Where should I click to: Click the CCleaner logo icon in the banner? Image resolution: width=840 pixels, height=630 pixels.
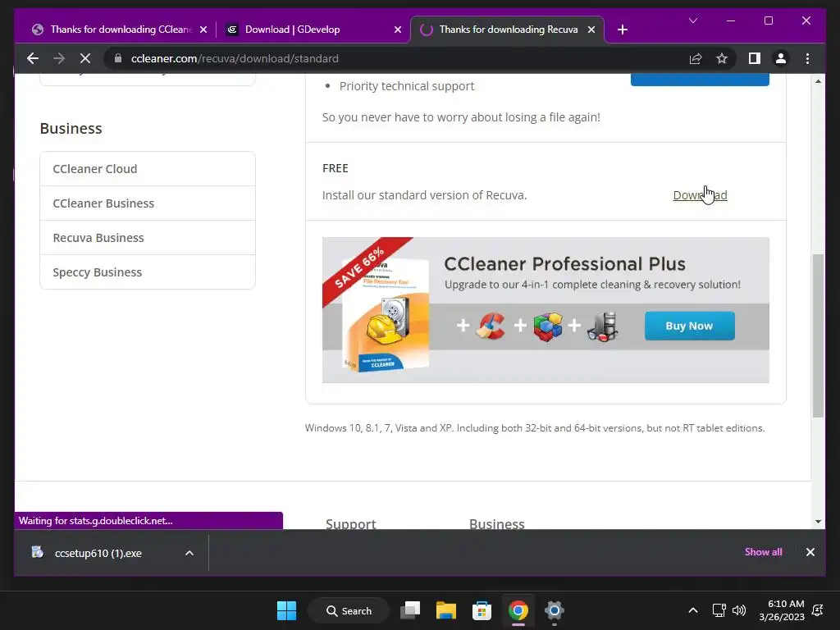point(492,326)
